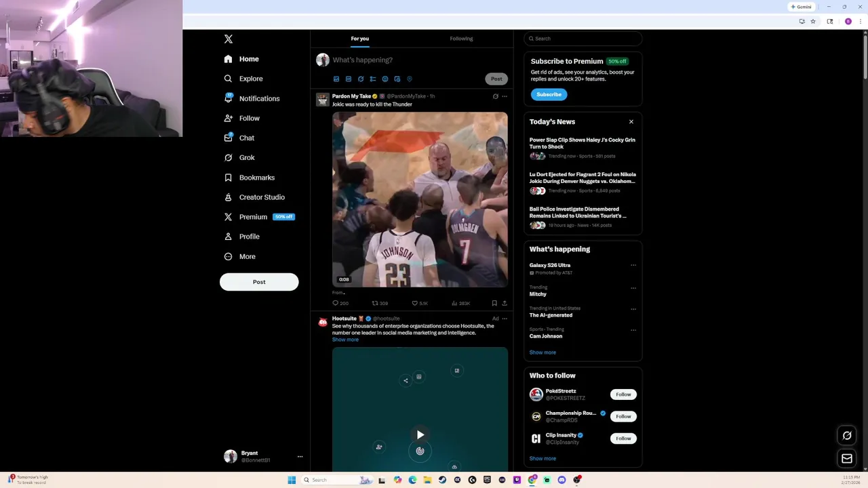Open options for Galaxy S26 Ultra trend
Image resolution: width=868 pixels, height=488 pixels.
(x=633, y=266)
